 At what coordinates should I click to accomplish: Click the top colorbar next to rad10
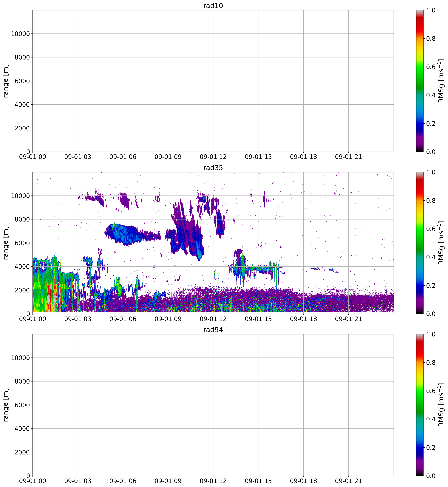[420, 81]
